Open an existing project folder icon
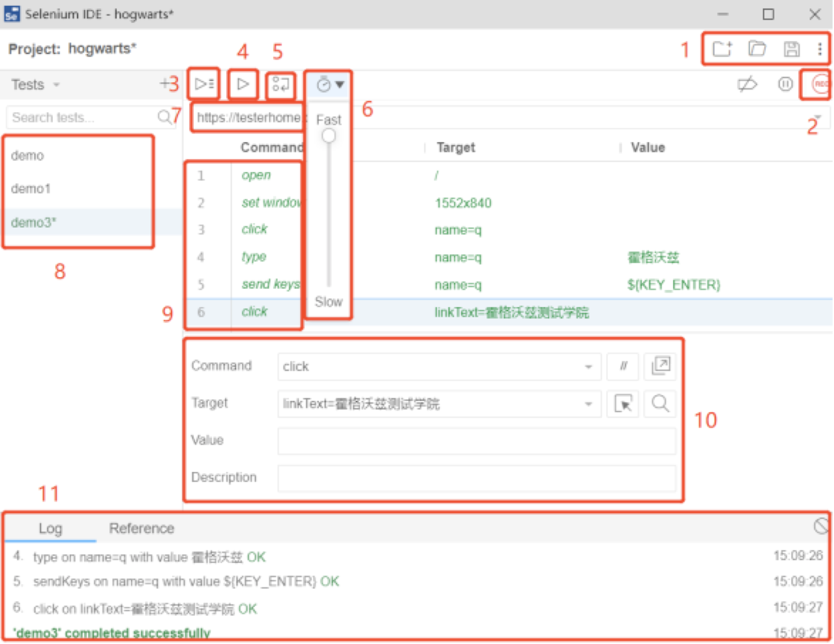Screen dimensions: 834x644 pyautogui.click(x=757, y=49)
